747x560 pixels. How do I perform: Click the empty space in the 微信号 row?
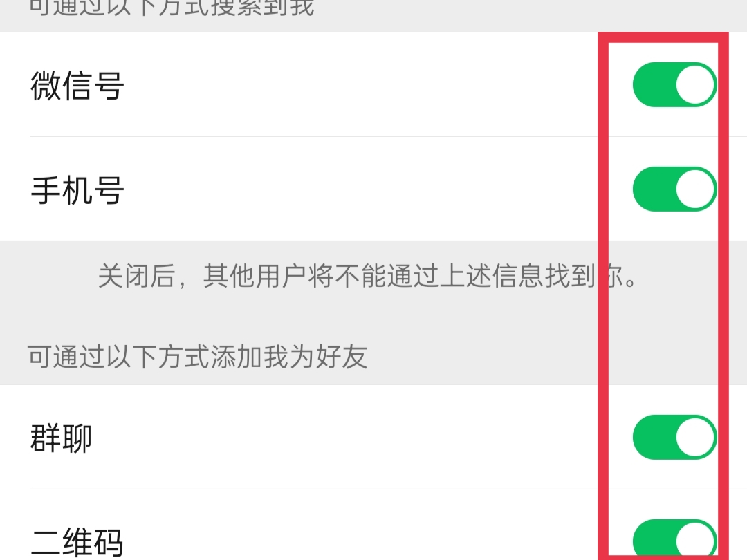click(362, 85)
